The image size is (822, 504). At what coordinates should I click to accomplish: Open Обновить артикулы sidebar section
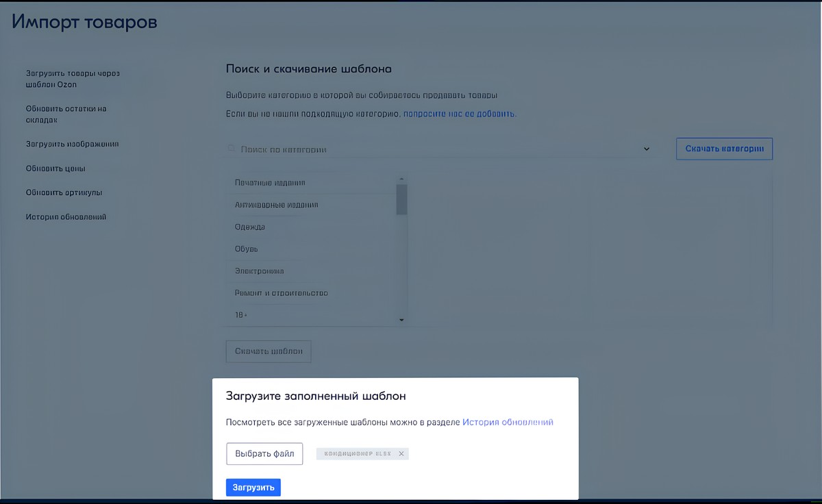tap(64, 192)
